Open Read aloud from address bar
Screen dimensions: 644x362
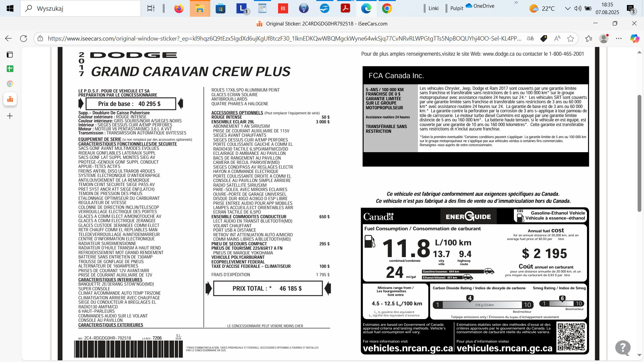click(x=557, y=39)
